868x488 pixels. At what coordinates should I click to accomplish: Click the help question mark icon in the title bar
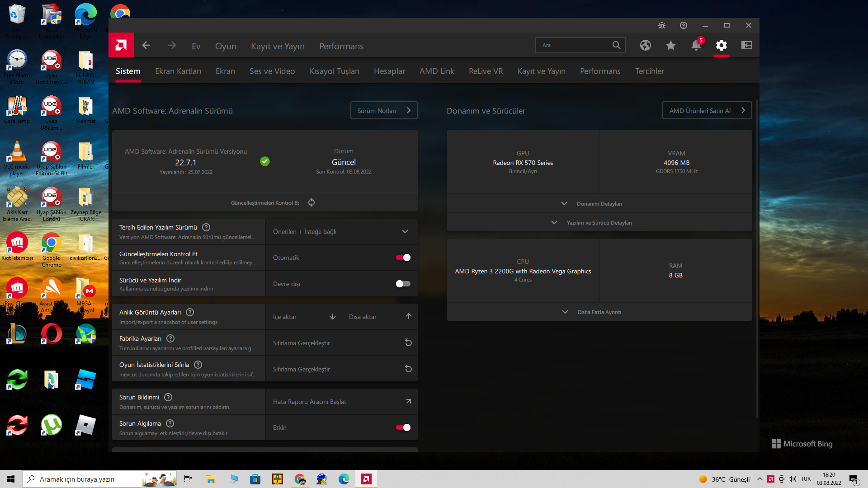(684, 25)
